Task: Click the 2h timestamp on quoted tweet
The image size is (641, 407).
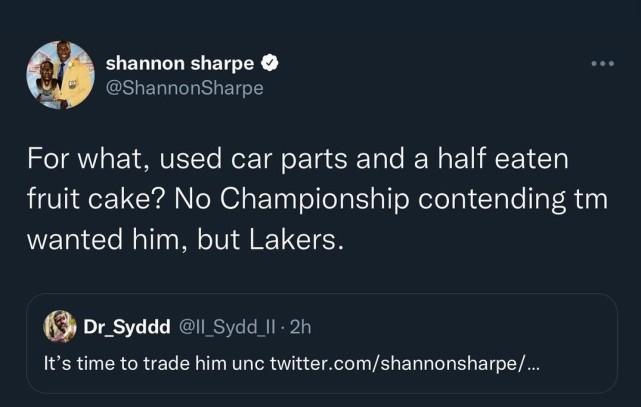Action: pyautogui.click(x=302, y=326)
